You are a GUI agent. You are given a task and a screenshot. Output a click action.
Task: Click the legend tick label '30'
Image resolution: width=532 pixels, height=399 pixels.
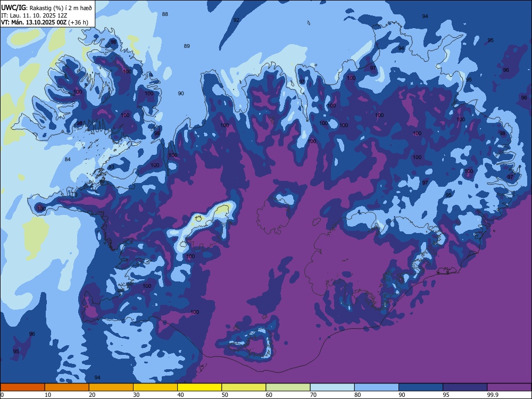(136, 395)
